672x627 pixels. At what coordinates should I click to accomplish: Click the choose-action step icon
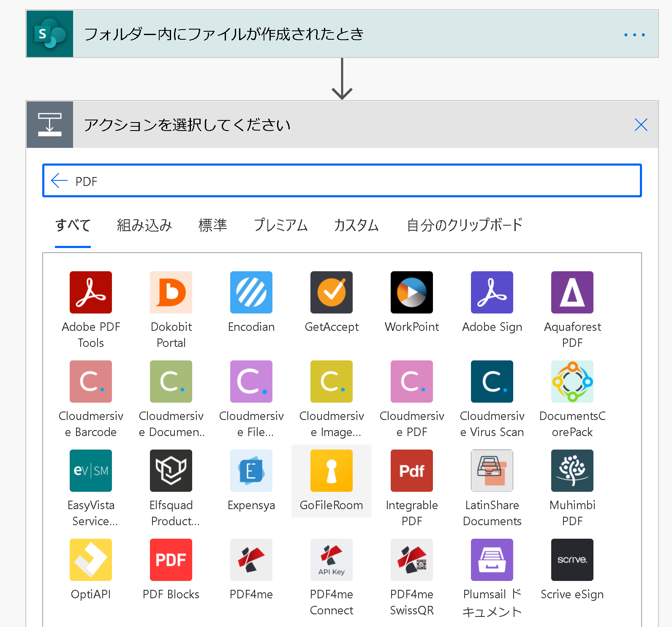click(50, 125)
